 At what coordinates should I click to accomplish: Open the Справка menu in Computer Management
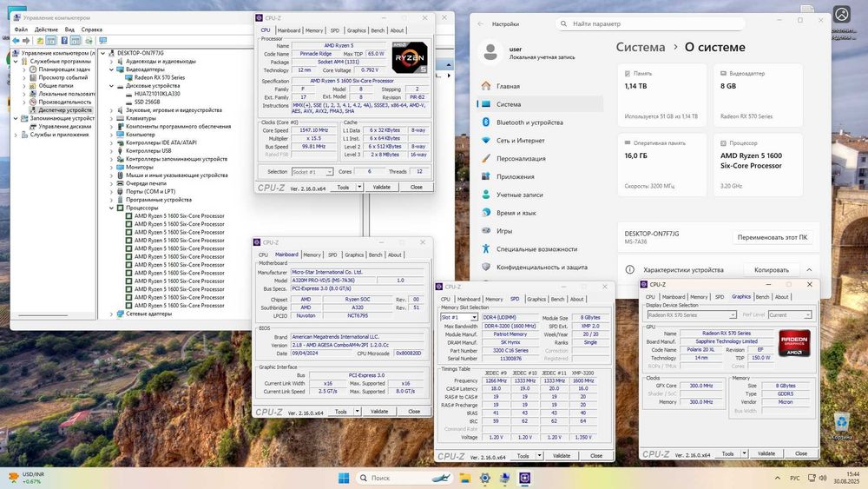point(91,30)
